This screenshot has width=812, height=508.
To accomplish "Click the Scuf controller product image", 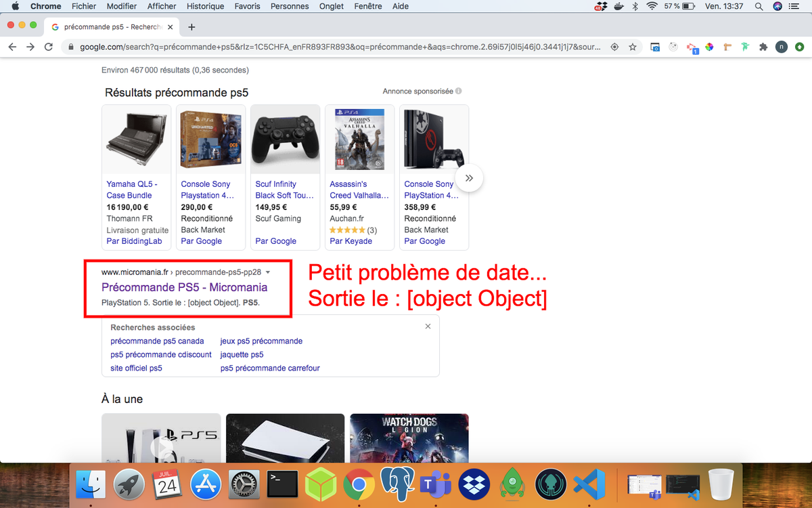I will click(286, 140).
